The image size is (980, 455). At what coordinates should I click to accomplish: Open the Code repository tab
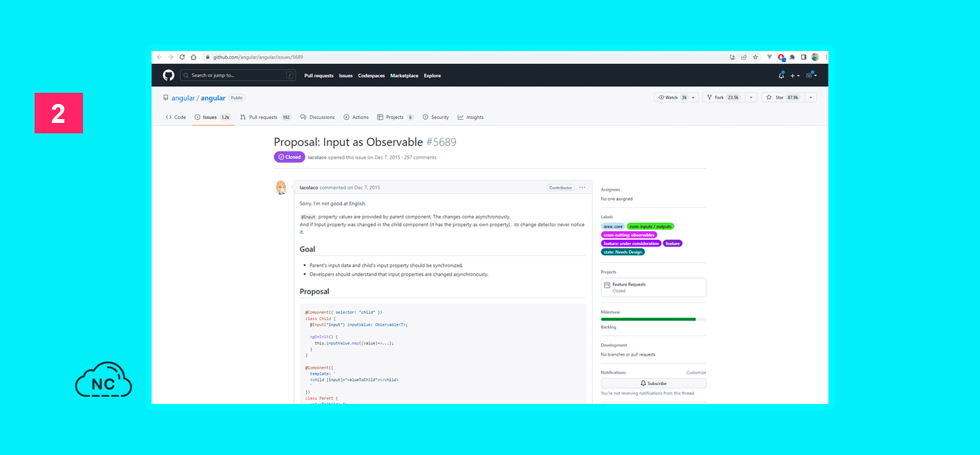click(x=176, y=117)
